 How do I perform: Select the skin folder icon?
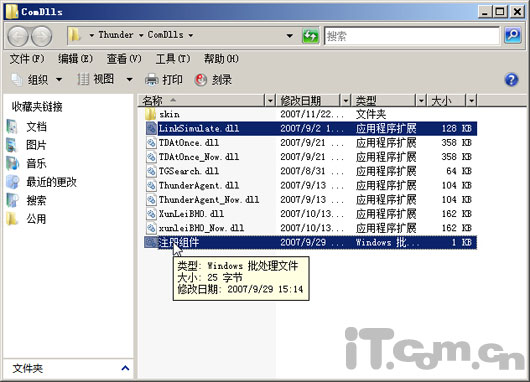tap(150, 114)
